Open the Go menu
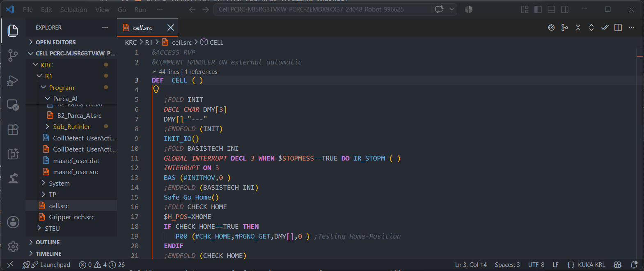Viewport: 644px width, 271px height. click(x=122, y=9)
